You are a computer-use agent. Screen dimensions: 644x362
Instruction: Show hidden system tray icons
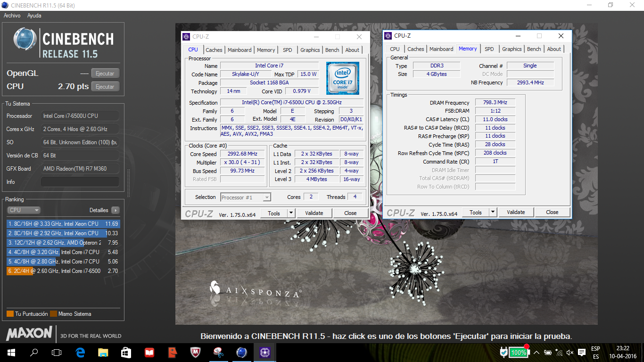[537, 352]
